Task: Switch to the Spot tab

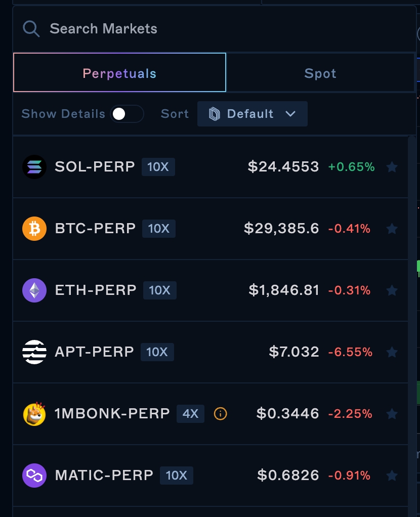Action: (320, 73)
